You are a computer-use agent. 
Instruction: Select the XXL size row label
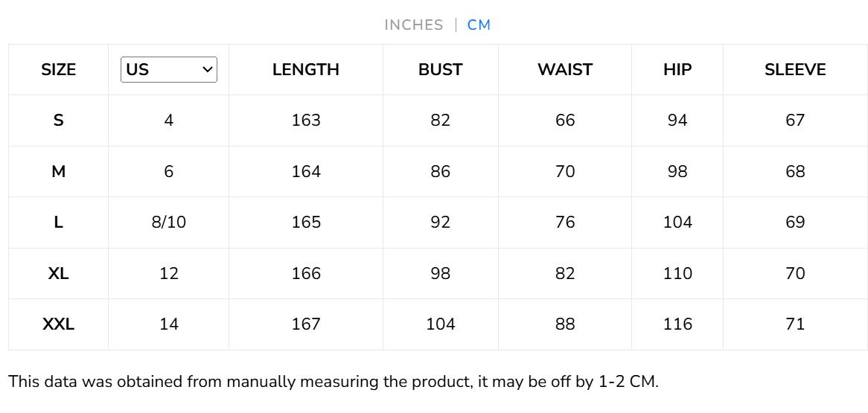pos(58,324)
